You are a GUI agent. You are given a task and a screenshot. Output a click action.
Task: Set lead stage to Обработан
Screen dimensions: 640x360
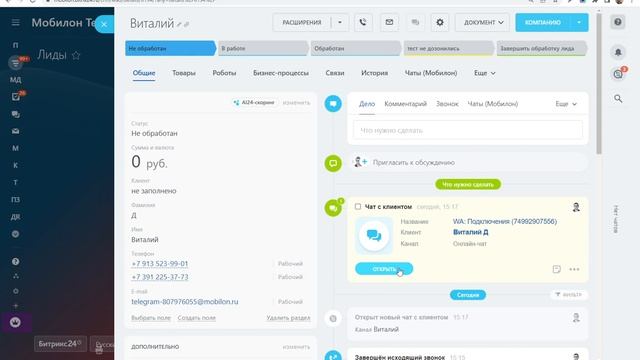(x=356, y=48)
